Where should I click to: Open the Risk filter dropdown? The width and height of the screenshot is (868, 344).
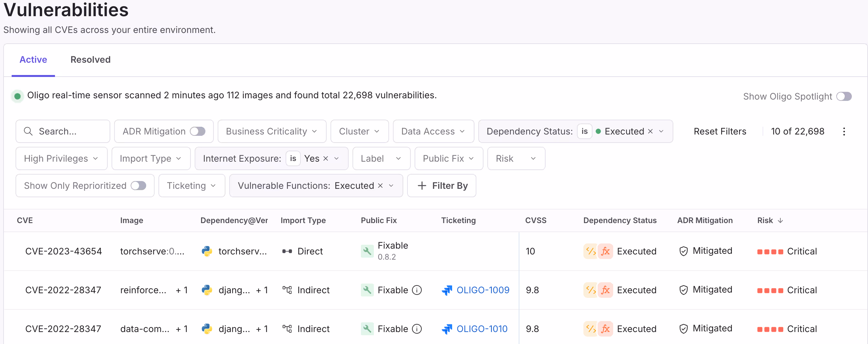click(x=516, y=158)
